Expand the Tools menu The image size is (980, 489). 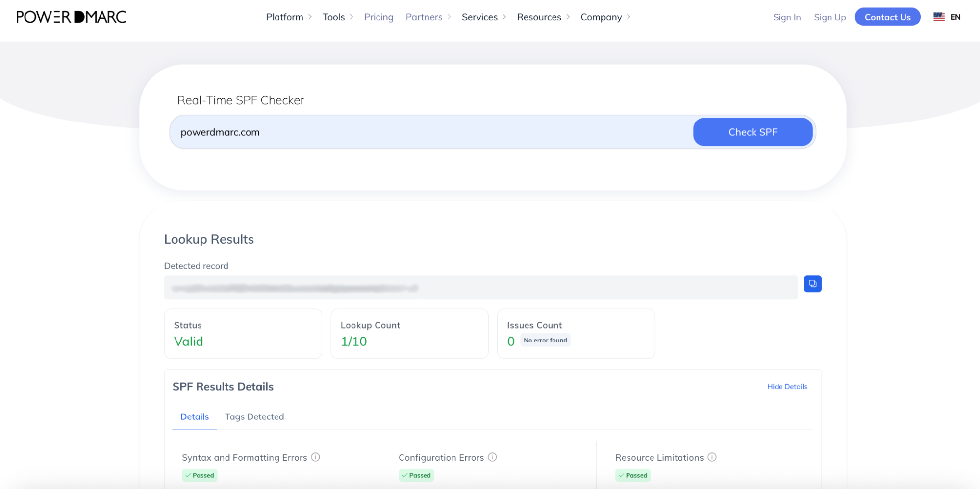(338, 17)
